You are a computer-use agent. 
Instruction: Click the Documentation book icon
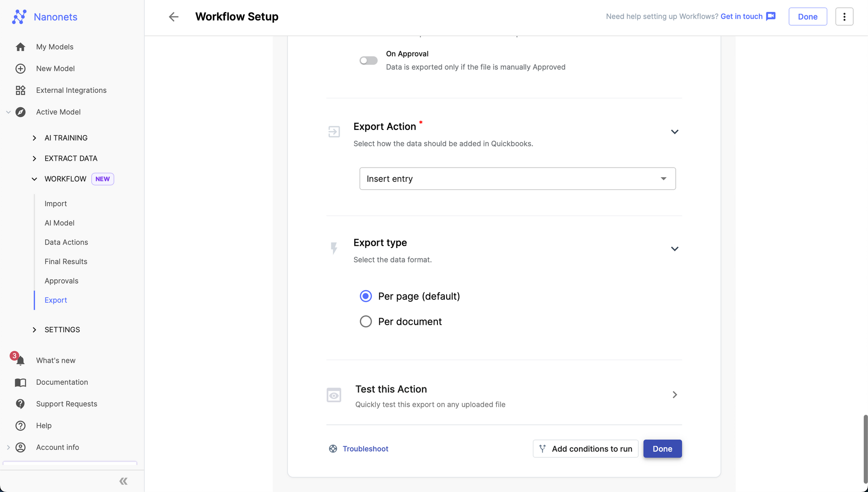(20, 382)
